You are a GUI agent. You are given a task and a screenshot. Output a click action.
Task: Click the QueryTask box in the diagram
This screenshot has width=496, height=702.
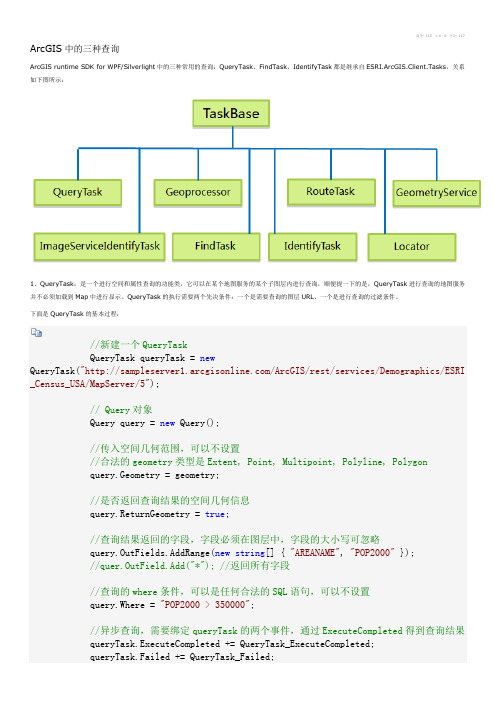click(78, 193)
